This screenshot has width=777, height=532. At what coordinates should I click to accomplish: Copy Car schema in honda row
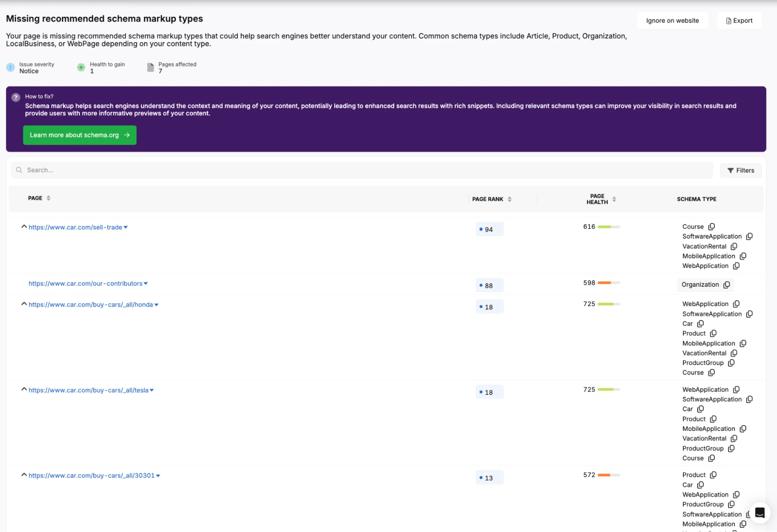(700, 324)
